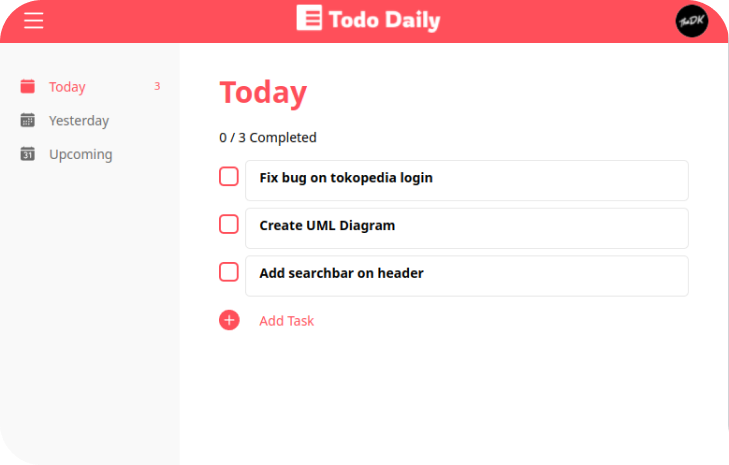
Task: Click the Todo Daily title text
Action: pyautogui.click(x=385, y=20)
